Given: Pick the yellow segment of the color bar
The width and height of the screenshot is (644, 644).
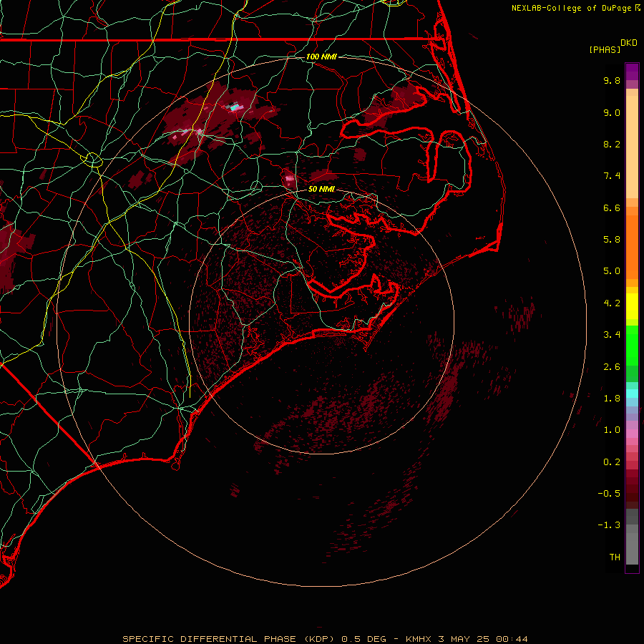Looking at the screenshot, I should click(x=632, y=306).
